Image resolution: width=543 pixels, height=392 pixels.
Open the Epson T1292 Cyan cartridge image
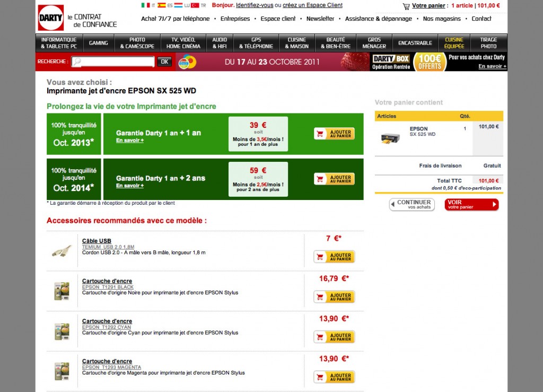[62, 331]
